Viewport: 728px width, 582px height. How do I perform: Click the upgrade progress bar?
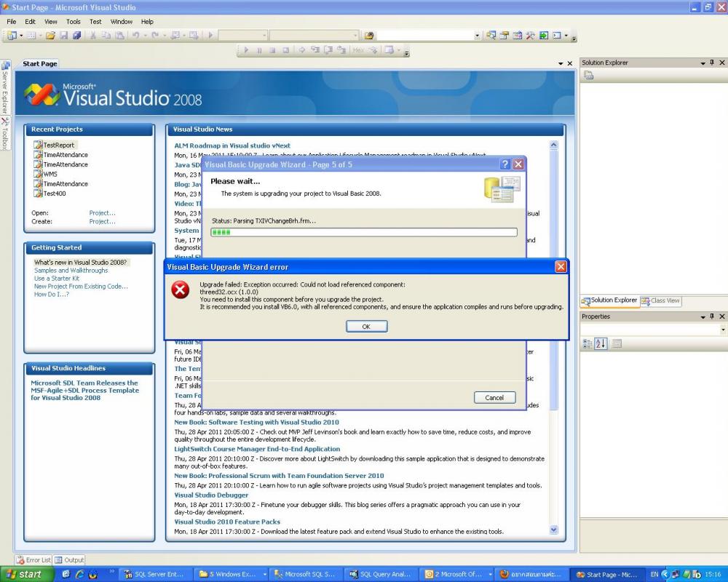(x=364, y=232)
